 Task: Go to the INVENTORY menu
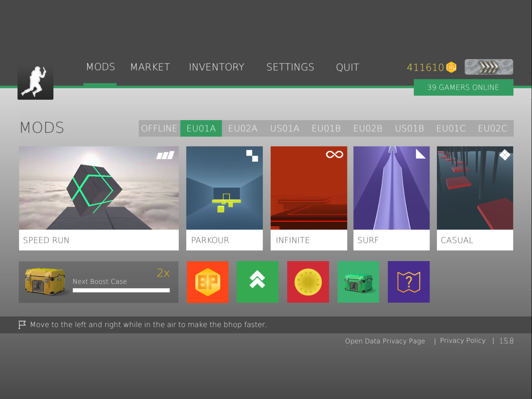coord(217,67)
